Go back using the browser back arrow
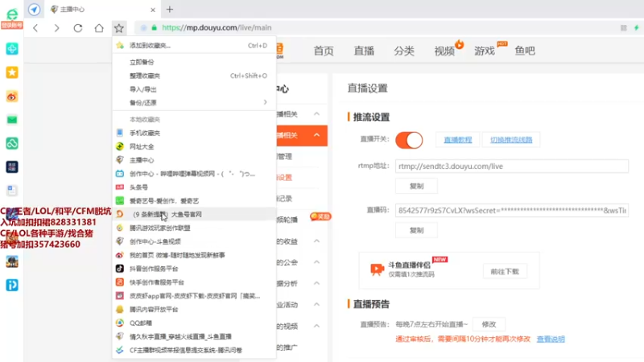Image resolution: width=644 pixels, height=362 pixels. pyautogui.click(x=35, y=28)
